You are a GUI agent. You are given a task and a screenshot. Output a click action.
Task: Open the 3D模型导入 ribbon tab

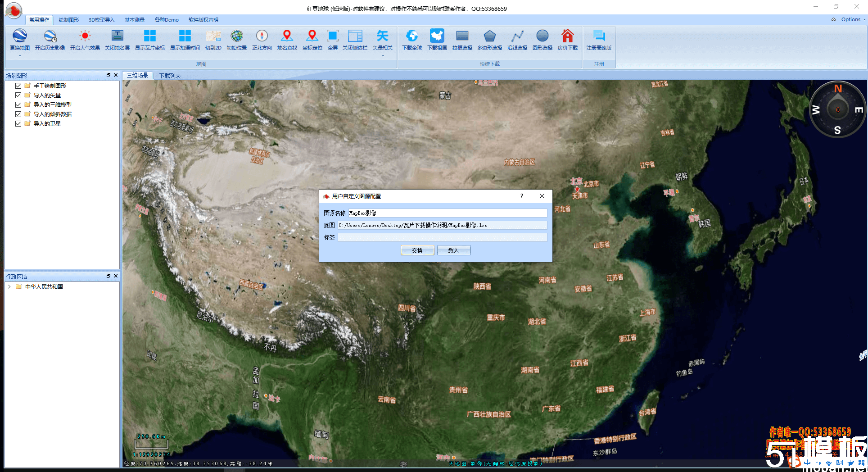click(102, 20)
